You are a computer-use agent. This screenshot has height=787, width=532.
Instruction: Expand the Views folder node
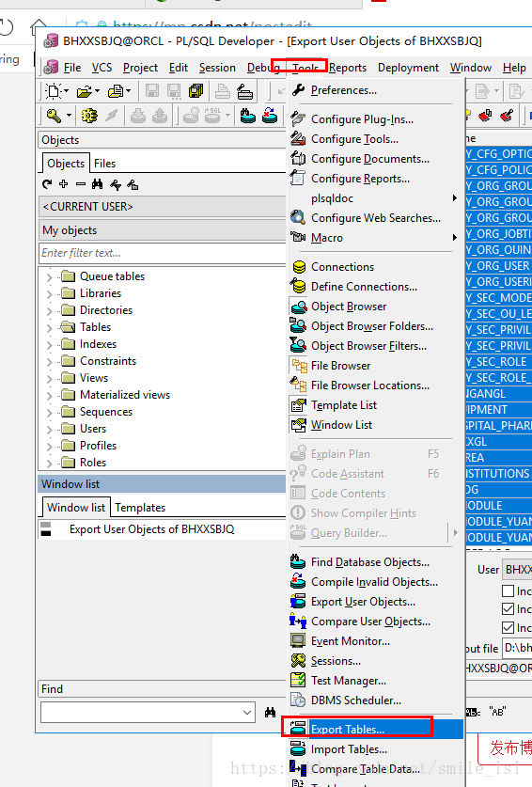(49, 379)
